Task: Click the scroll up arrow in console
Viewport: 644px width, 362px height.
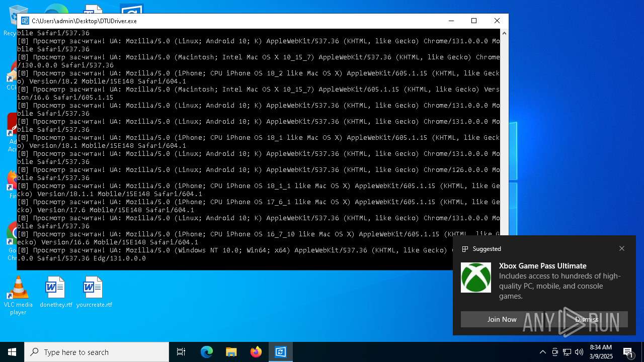Action: pyautogui.click(x=504, y=33)
